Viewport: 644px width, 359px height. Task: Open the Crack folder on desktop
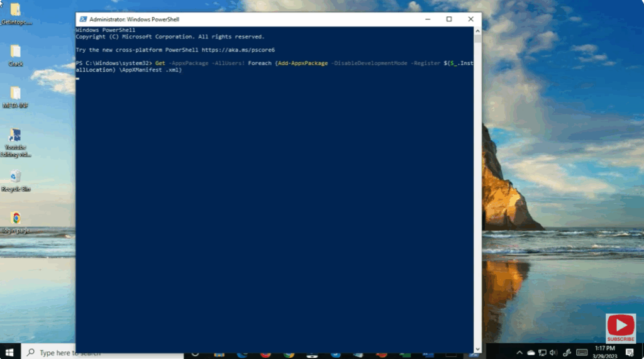[x=16, y=55]
